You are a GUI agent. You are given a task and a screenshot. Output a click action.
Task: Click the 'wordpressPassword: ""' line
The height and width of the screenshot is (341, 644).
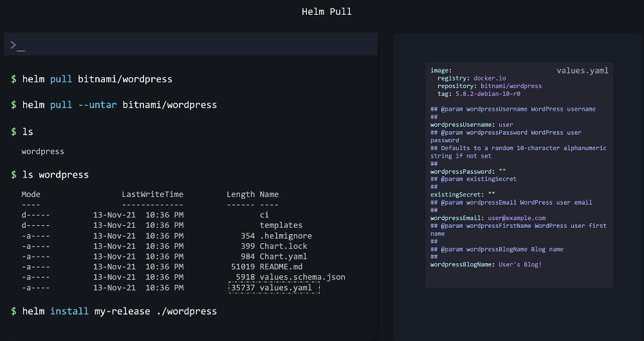pos(468,171)
